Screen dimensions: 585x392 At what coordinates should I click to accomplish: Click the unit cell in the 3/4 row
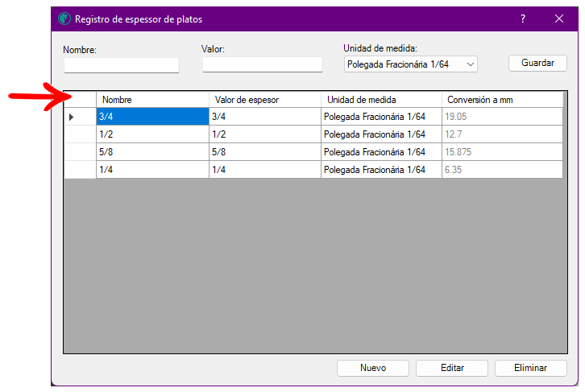(381, 117)
